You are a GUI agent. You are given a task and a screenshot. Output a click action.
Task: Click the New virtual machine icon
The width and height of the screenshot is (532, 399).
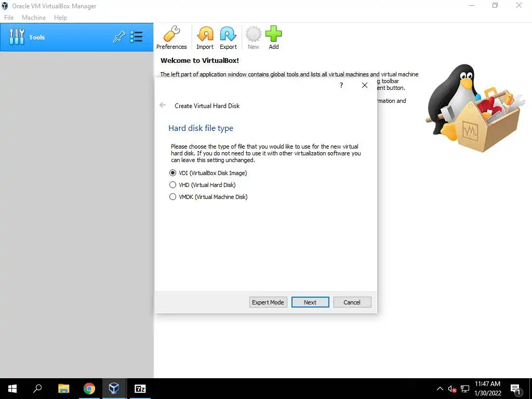254,37
